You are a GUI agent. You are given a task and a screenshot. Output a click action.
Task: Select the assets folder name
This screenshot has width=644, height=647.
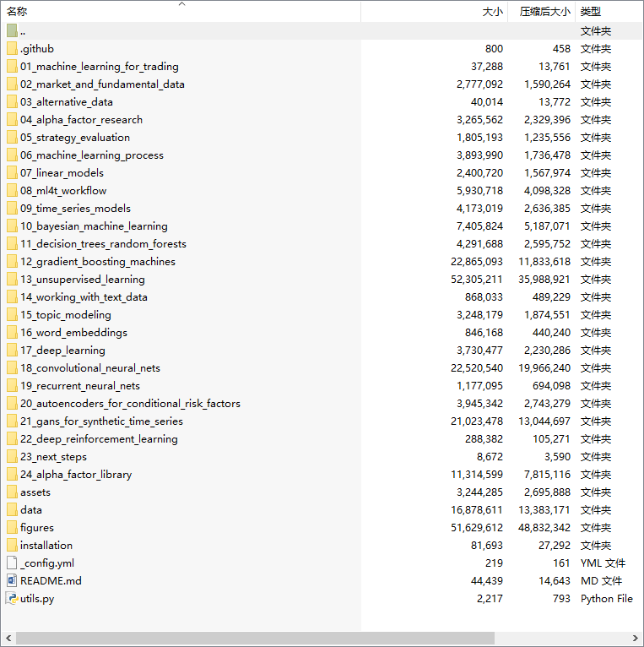[35, 492]
